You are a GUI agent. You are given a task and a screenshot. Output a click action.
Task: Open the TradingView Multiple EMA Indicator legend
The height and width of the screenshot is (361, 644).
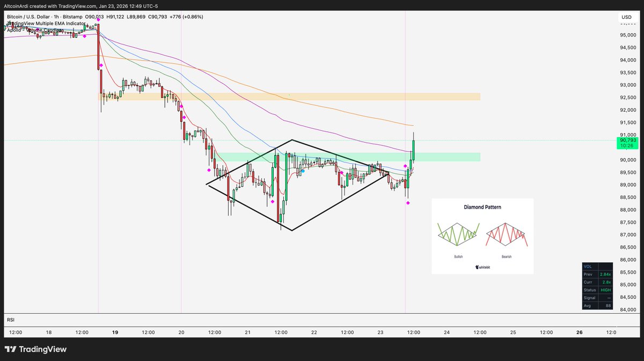[x=46, y=24]
